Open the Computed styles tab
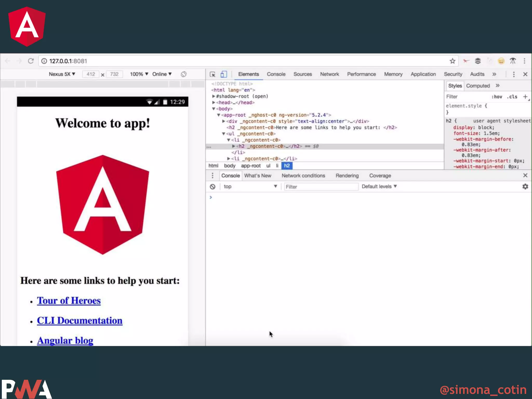The width and height of the screenshot is (532, 399). 478,86
